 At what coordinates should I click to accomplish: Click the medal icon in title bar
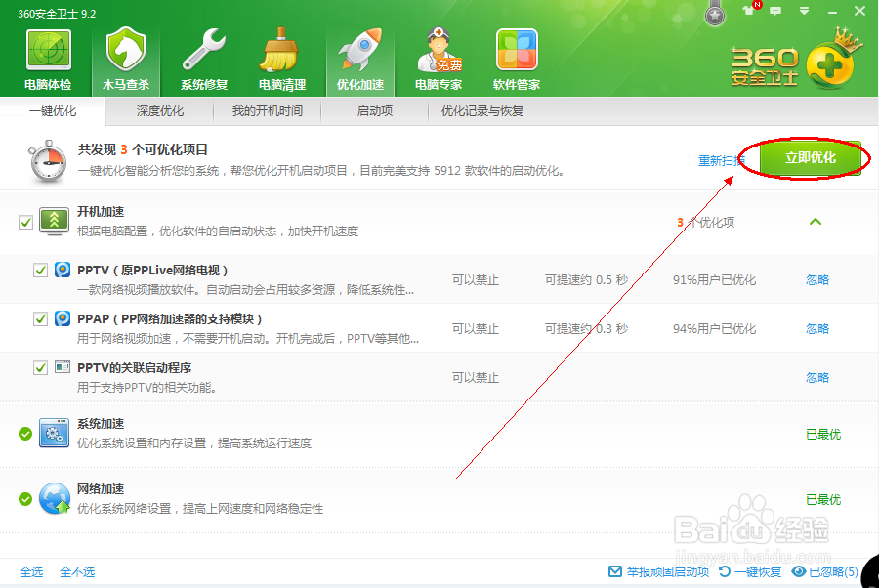pyautogui.click(x=715, y=14)
